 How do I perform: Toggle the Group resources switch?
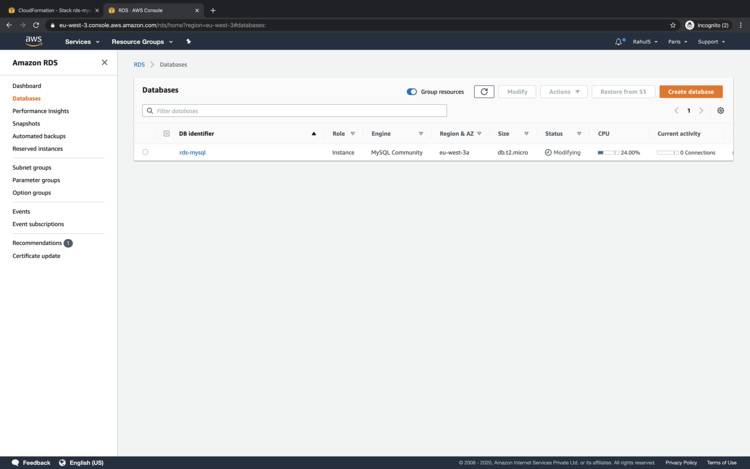[412, 91]
